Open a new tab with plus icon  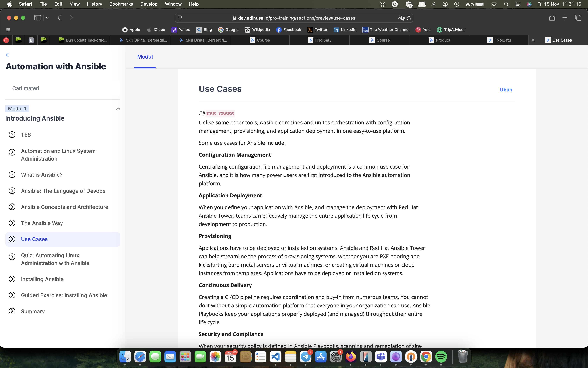(x=565, y=18)
